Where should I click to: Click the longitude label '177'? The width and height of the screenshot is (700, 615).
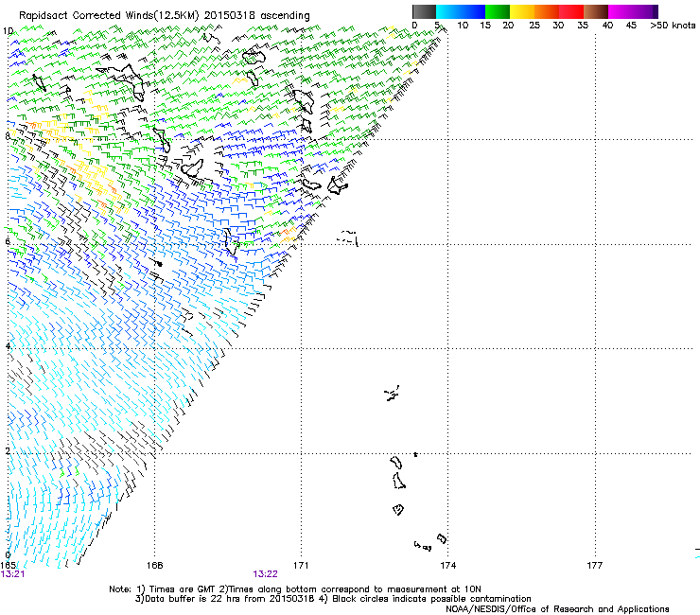tap(595, 566)
